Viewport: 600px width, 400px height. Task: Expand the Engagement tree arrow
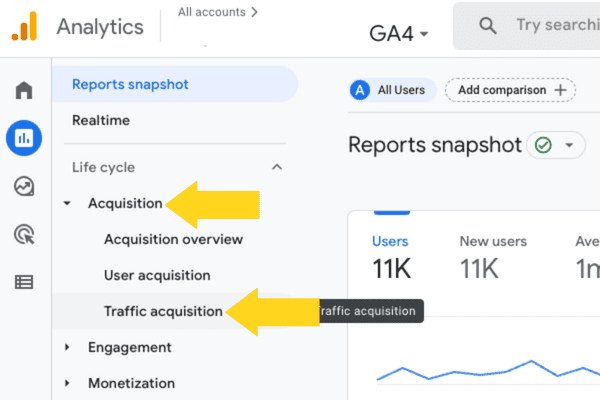(x=67, y=347)
